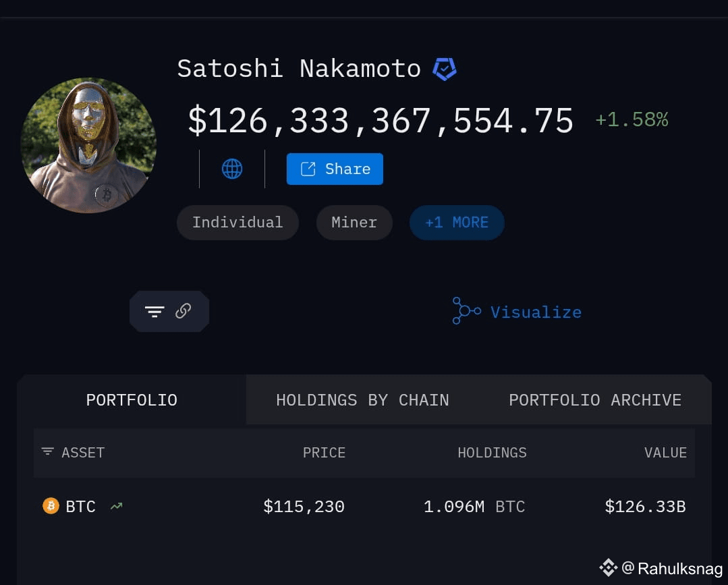Image resolution: width=728 pixels, height=585 pixels.
Task: Open the Portfolio Archive tab
Action: click(595, 399)
